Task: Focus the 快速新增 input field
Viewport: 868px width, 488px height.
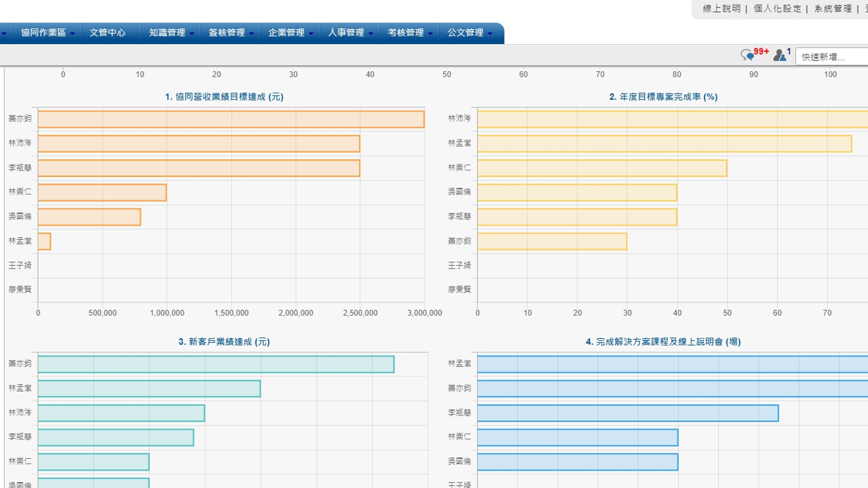Action: tap(833, 57)
